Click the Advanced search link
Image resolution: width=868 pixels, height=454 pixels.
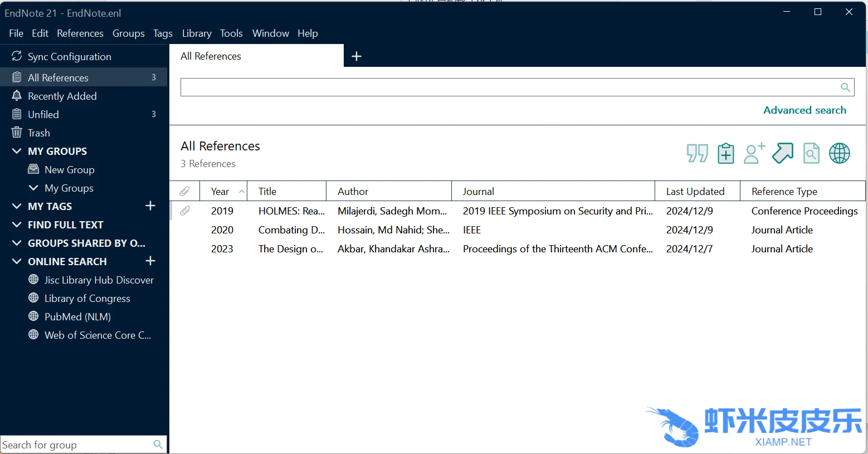pos(804,110)
